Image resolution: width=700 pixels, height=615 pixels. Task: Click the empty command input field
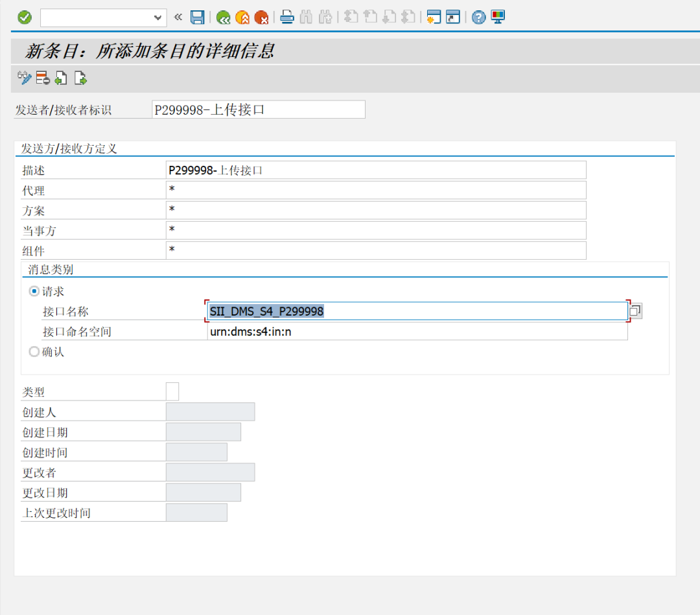click(x=97, y=18)
